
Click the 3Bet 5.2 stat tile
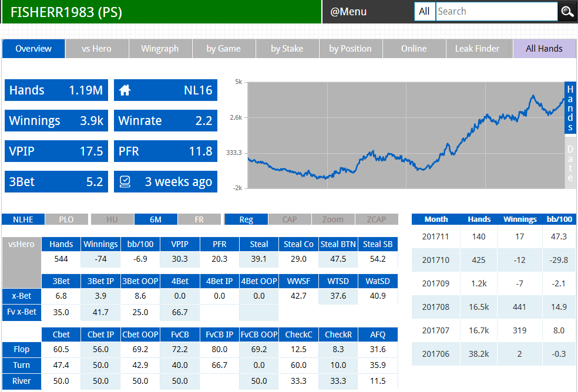pyautogui.click(x=56, y=182)
